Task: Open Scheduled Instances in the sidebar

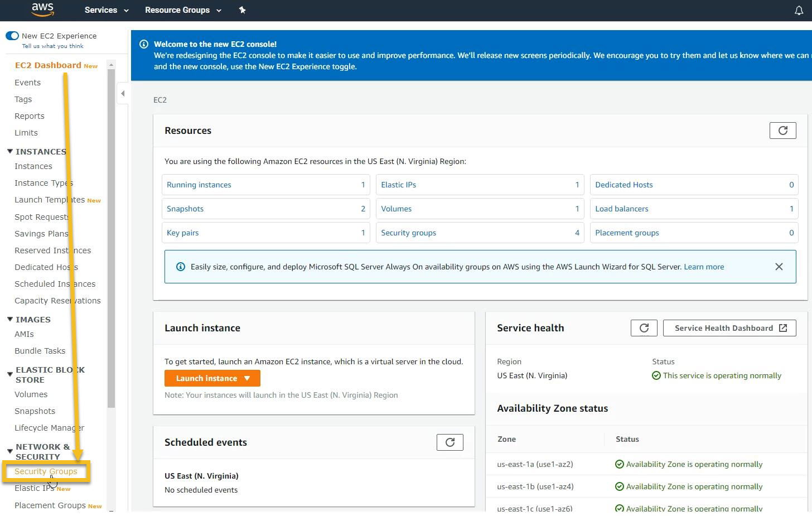Action: [x=55, y=284]
